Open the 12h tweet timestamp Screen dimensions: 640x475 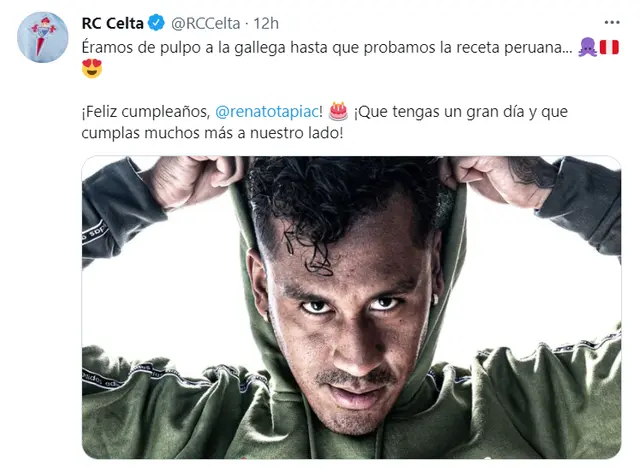(266, 23)
